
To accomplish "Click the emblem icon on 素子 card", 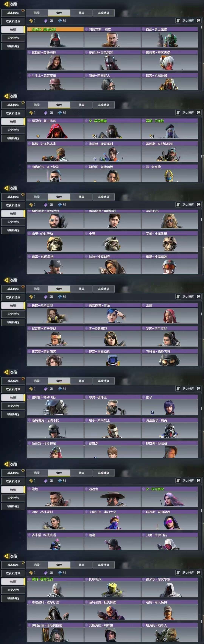I will [152, 412].
